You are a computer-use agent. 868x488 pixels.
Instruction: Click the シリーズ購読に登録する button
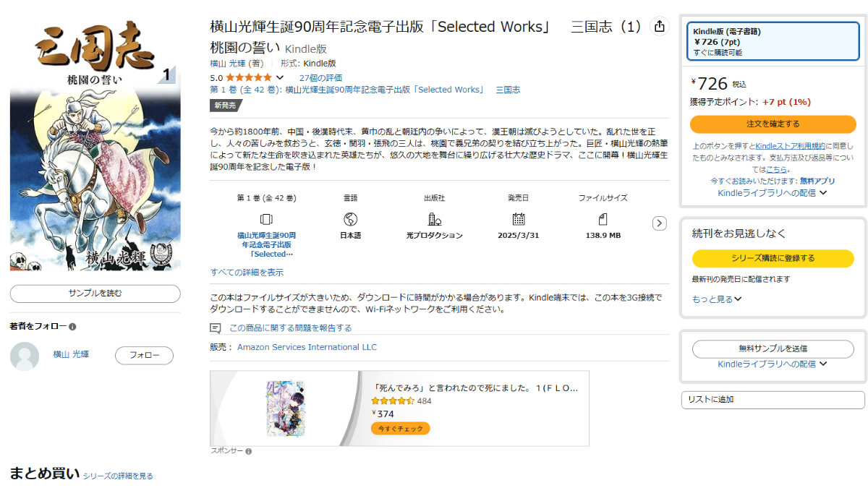[773, 258]
